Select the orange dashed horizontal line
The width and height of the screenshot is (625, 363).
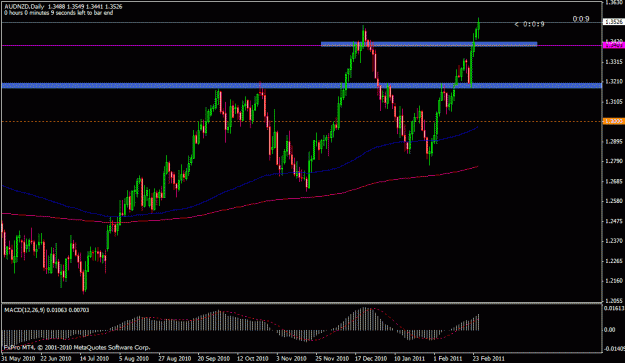(301, 121)
